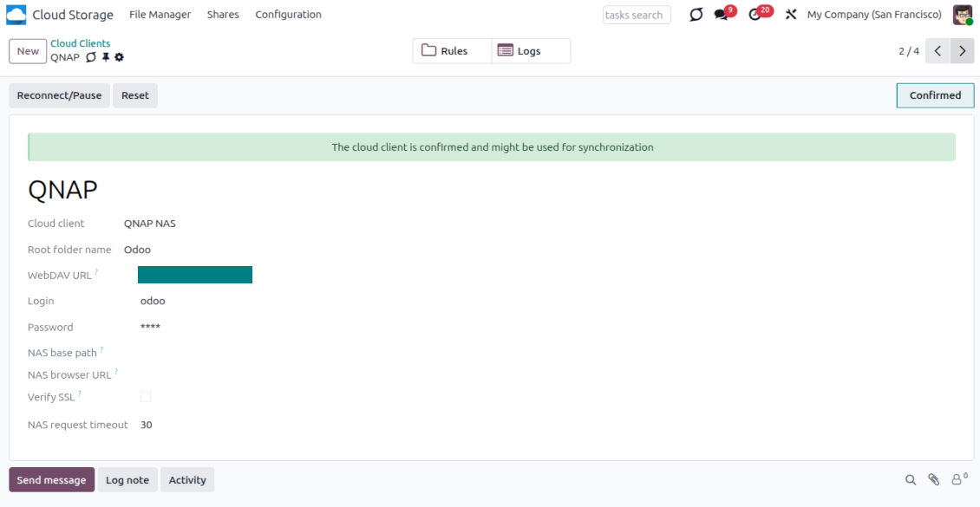980x507 pixels.
Task: Click the New record button
Action: [28, 51]
